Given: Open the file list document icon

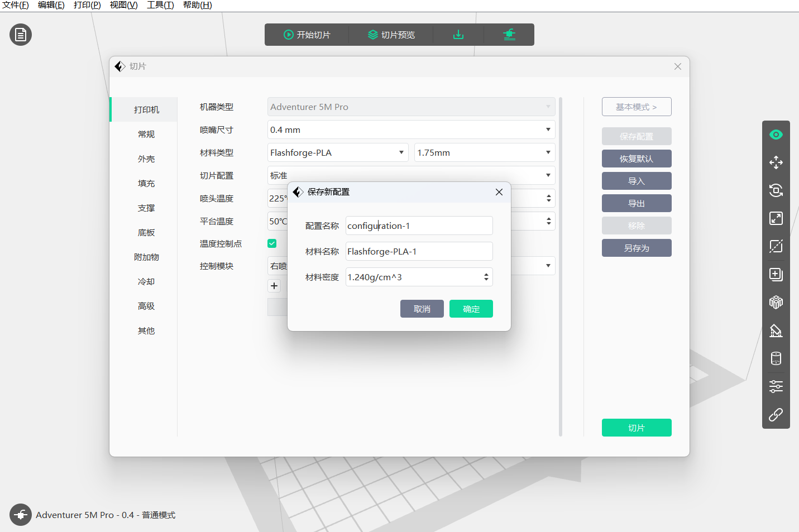Looking at the screenshot, I should tap(21, 35).
